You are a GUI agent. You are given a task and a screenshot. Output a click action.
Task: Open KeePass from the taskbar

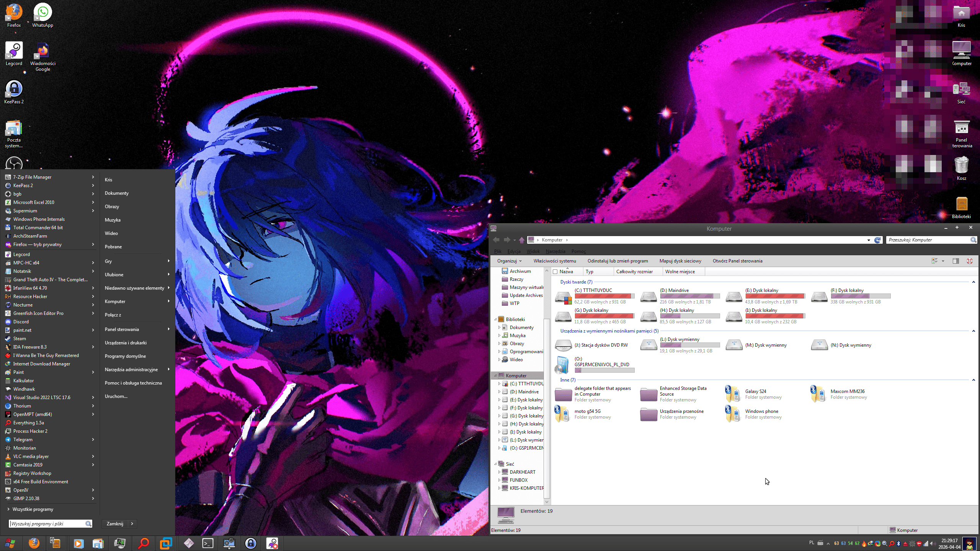click(x=251, y=543)
